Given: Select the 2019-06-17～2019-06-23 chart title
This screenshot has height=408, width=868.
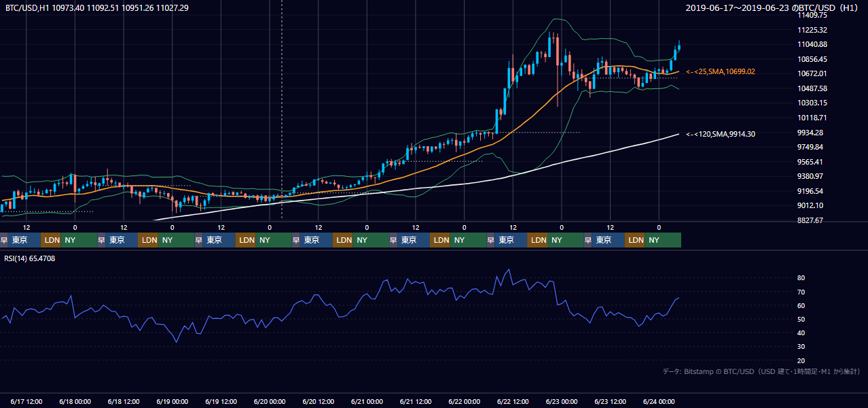Looking at the screenshot, I should click(x=772, y=8).
